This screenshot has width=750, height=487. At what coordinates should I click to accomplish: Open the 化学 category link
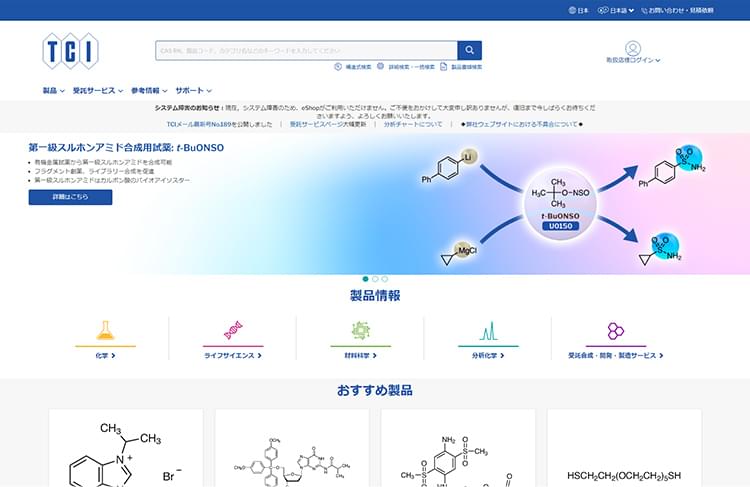coord(105,355)
